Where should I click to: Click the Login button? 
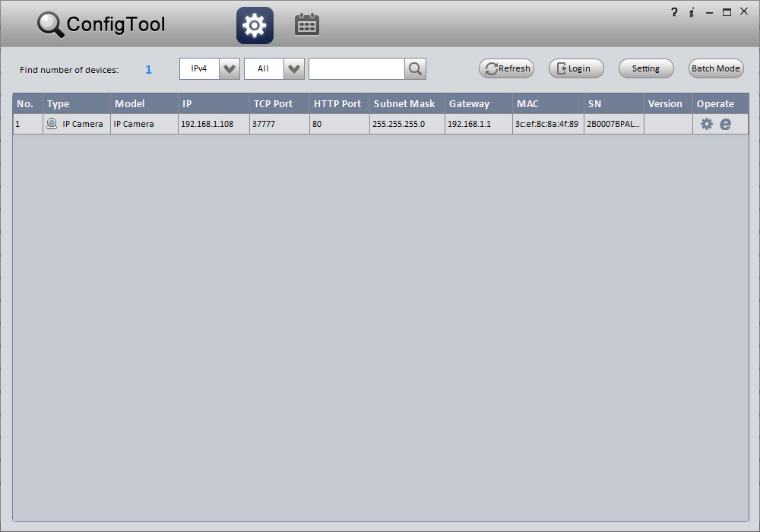(576, 68)
